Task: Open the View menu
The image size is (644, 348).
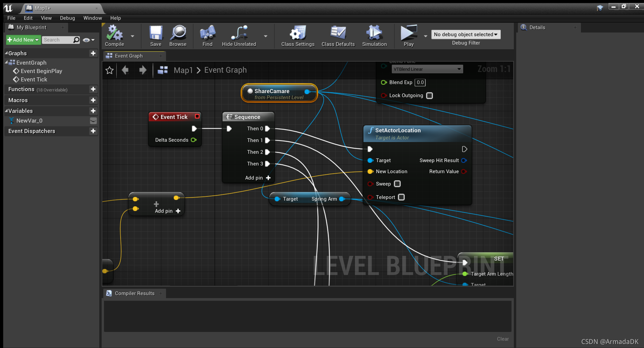Action: click(46, 18)
